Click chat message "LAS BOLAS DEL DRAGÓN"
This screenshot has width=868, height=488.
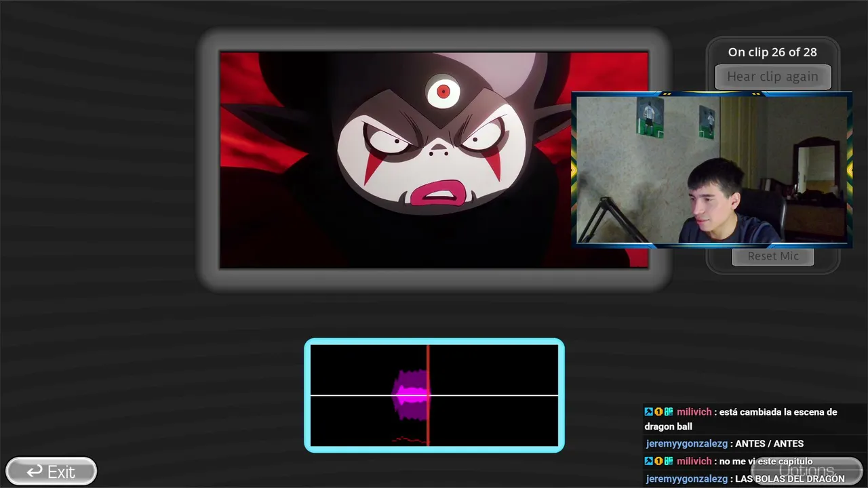tap(790, 479)
